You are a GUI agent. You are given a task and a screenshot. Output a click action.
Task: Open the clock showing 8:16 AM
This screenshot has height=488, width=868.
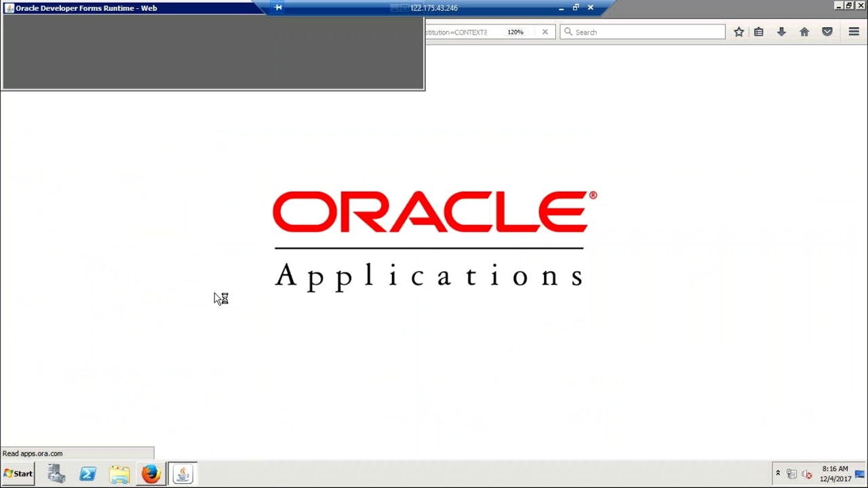835,474
